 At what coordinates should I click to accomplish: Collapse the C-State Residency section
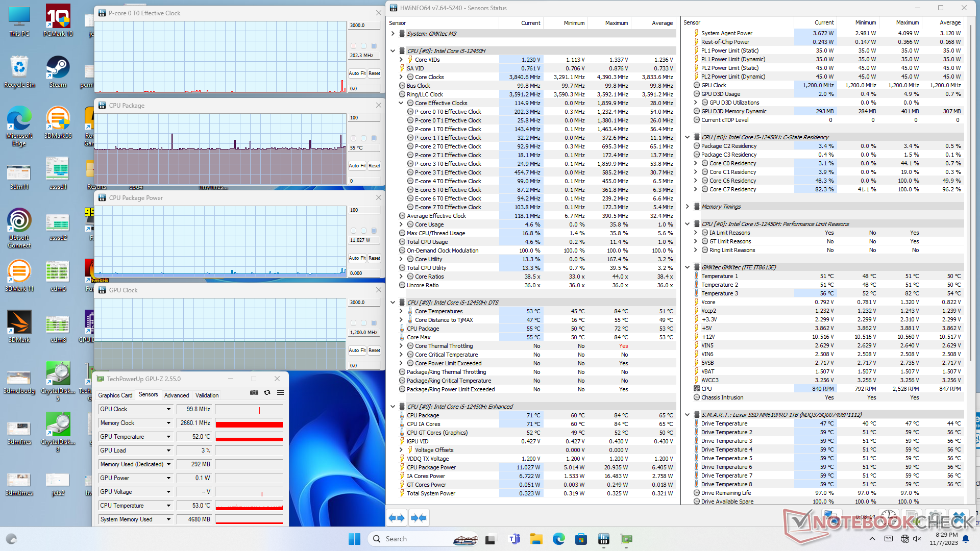(x=688, y=137)
